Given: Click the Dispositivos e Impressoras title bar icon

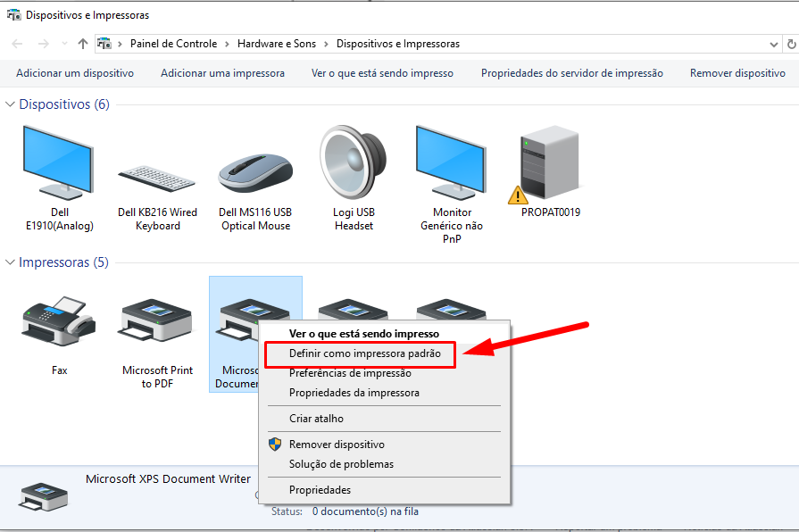Looking at the screenshot, I should coord(13,15).
